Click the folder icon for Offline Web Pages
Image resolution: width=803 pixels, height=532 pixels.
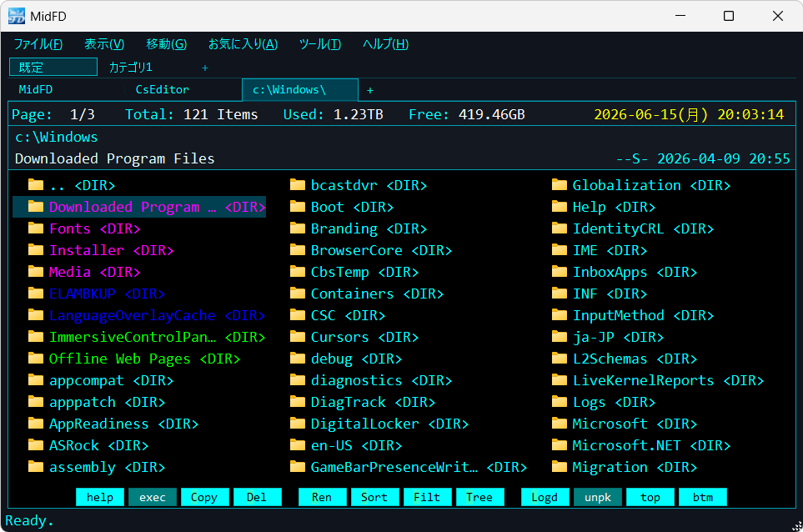tap(36, 359)
